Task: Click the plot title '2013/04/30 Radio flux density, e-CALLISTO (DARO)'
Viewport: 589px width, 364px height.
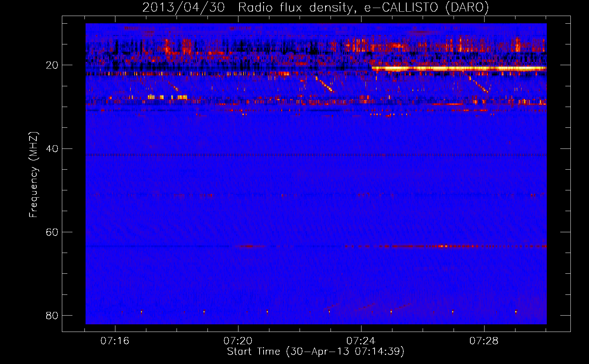Action: pyautogui.click(x=315, y=7)
